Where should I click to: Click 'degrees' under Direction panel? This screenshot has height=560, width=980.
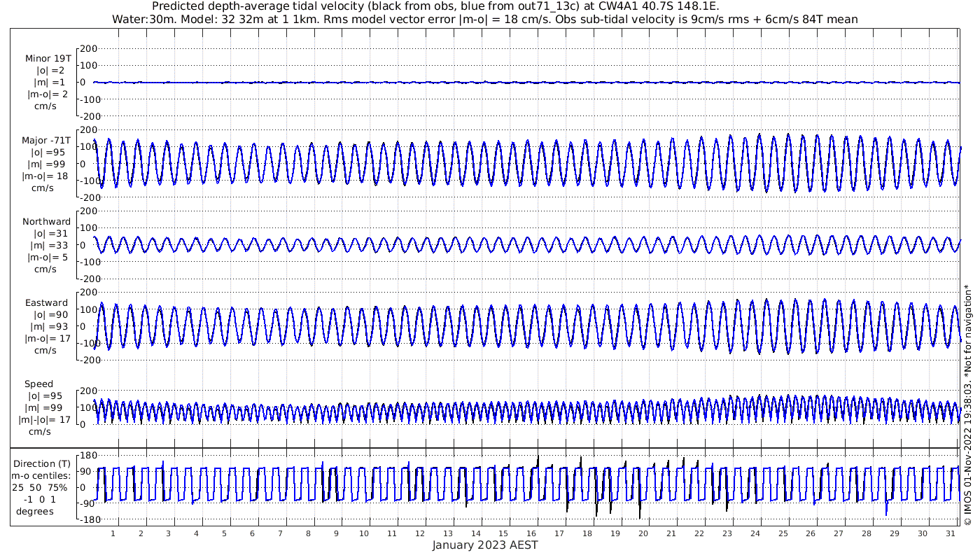[35, 511]
